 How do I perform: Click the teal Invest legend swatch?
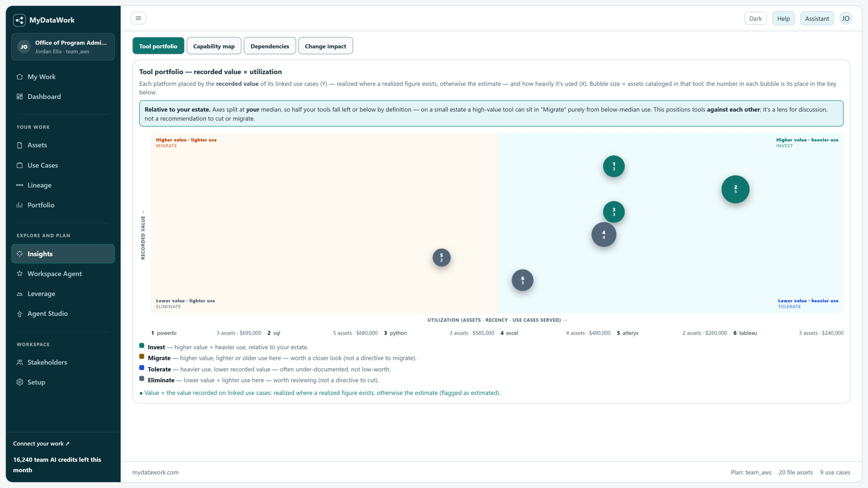pos(142,345)
